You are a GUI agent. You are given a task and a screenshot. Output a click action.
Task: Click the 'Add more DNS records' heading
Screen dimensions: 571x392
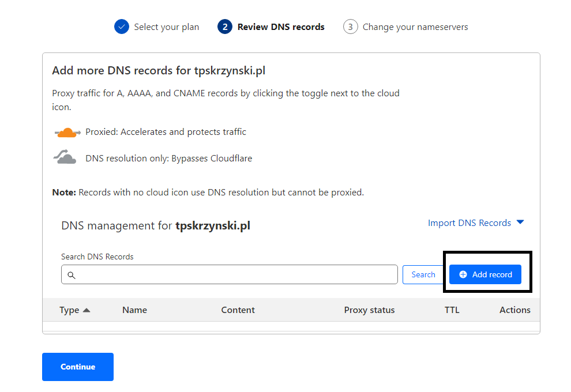159,70
